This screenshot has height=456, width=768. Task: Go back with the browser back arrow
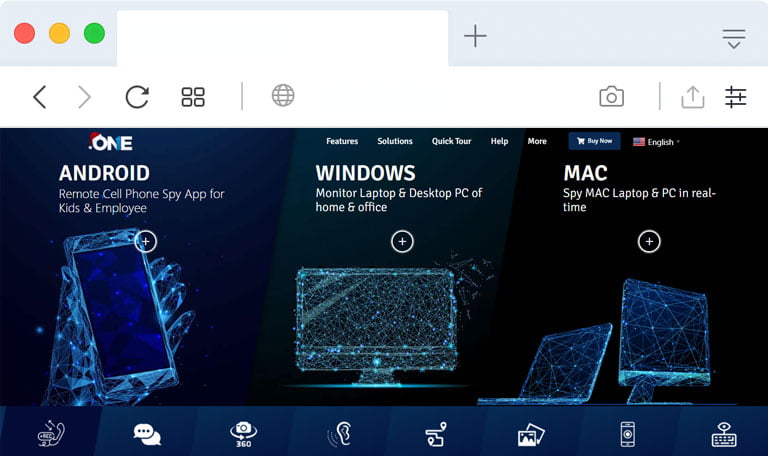(x=40, y=96)
